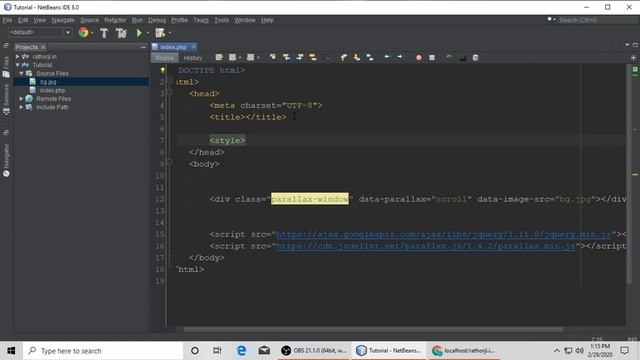640x360 pixels.
Task: Open Files side panel tab
Action: [x=6, y=67]
